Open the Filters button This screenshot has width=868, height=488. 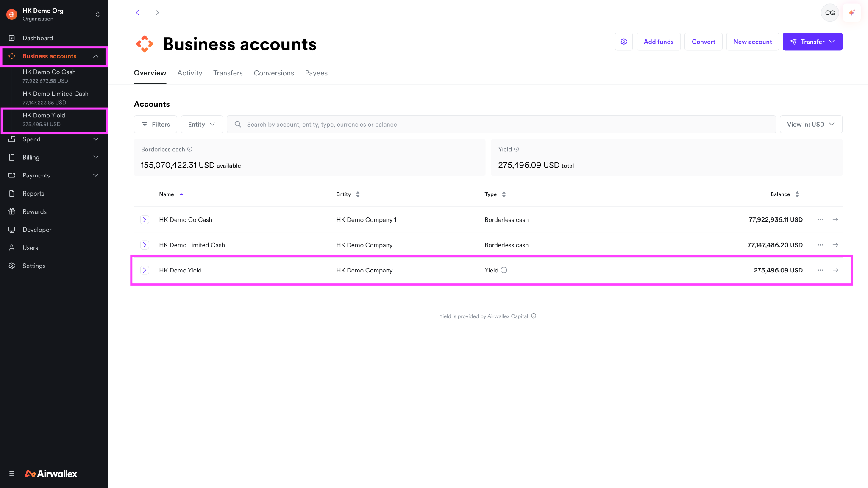[x=156, y=124]
